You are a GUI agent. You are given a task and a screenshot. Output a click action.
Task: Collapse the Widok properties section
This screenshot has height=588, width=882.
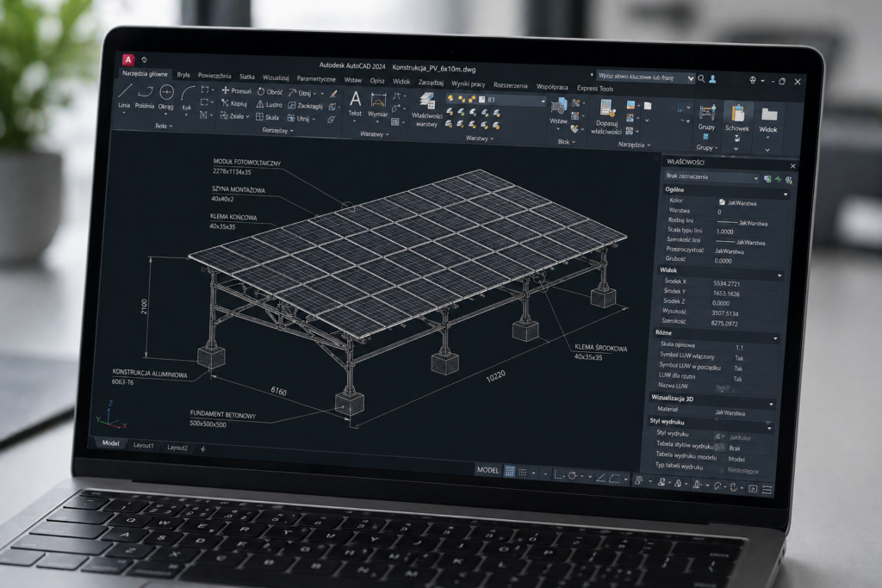click(779, 276)
